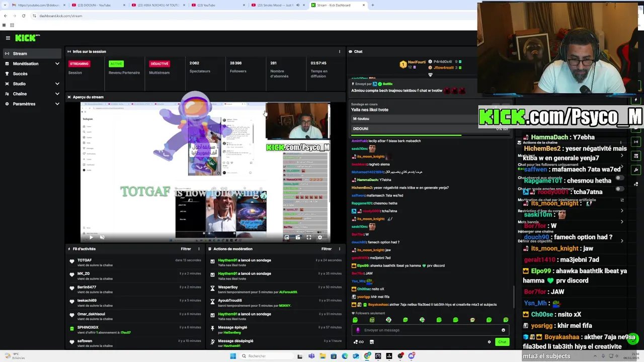This screenshot has height=362, width=644.
Task: Open Discord from the taskbar
Action: 412,356
